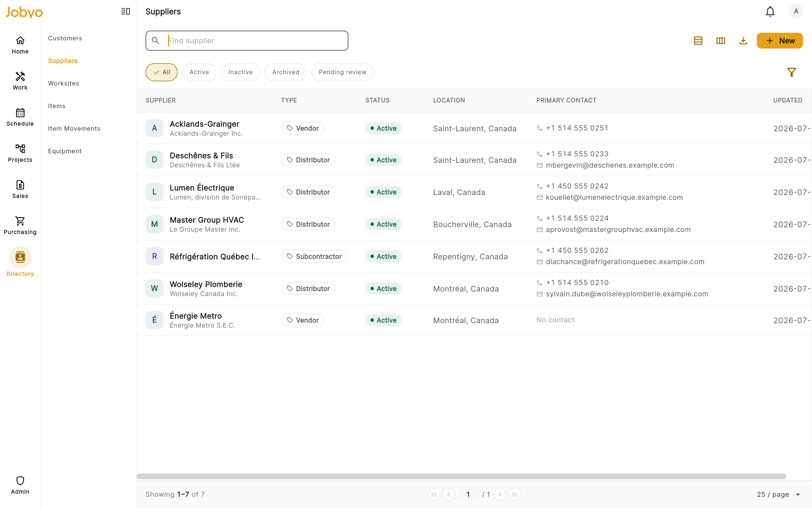Click Subcontractor type tag
812x508 pixels.
[314, 256]
